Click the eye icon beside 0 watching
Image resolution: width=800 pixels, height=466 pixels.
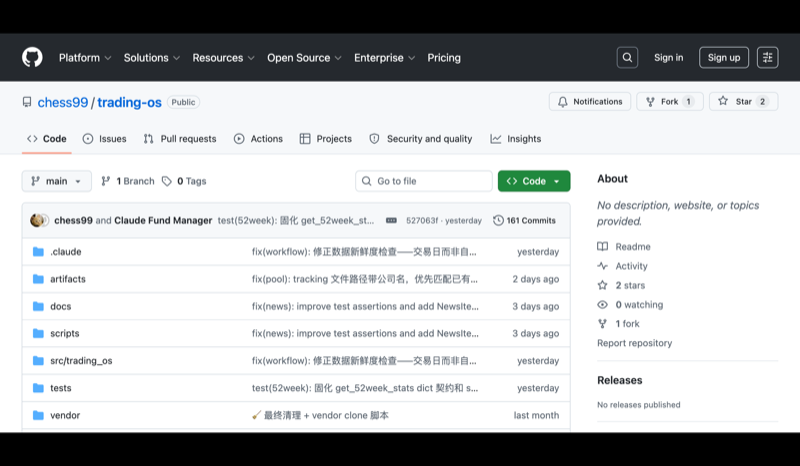[x=603, y=305]
